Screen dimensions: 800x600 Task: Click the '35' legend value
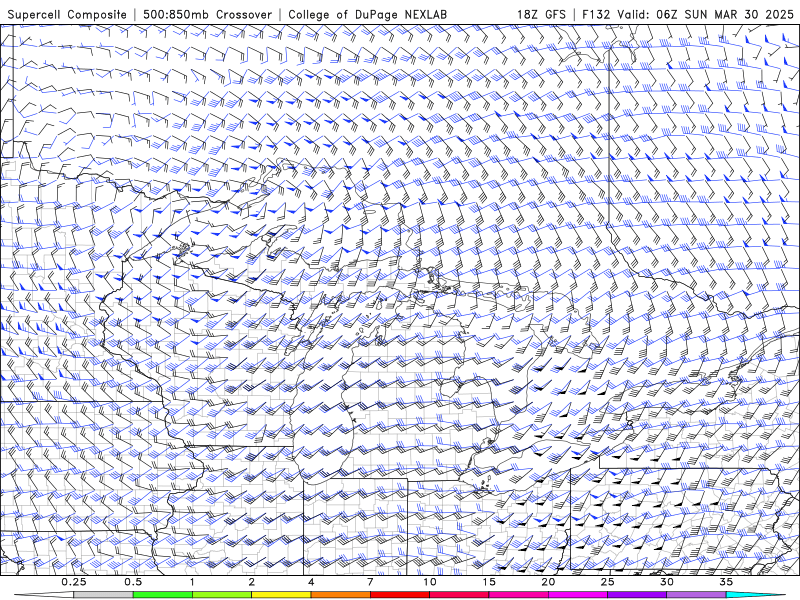click(x=726, y=582)
